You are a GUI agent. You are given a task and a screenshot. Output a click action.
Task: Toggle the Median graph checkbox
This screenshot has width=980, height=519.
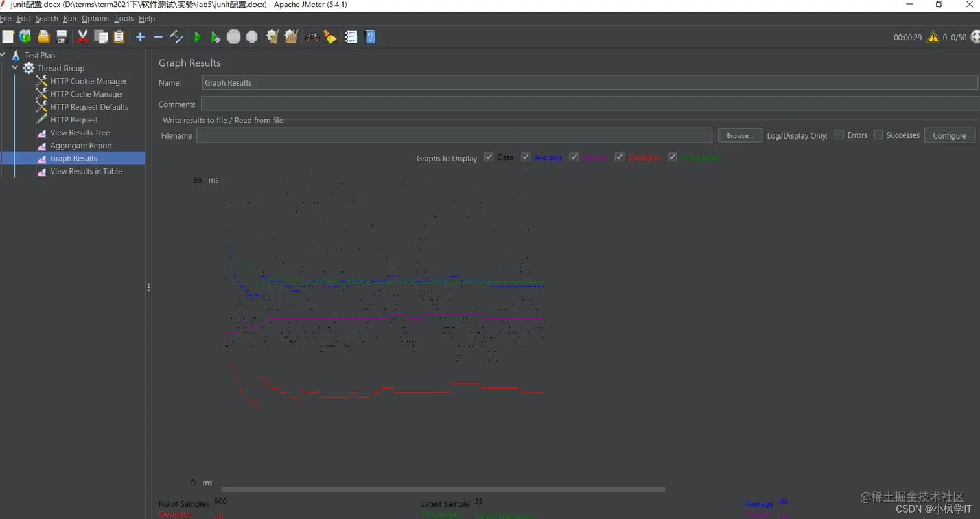(574, 157)
